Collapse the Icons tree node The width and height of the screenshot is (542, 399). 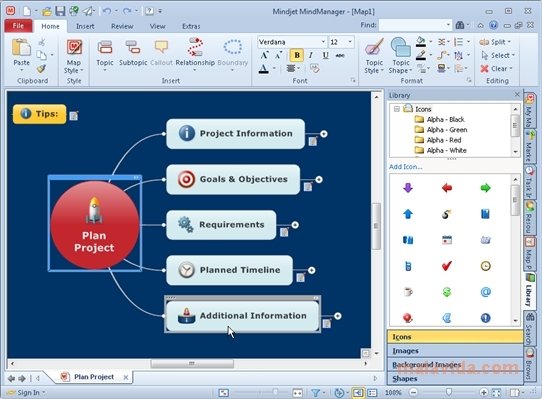click(397, 109)
